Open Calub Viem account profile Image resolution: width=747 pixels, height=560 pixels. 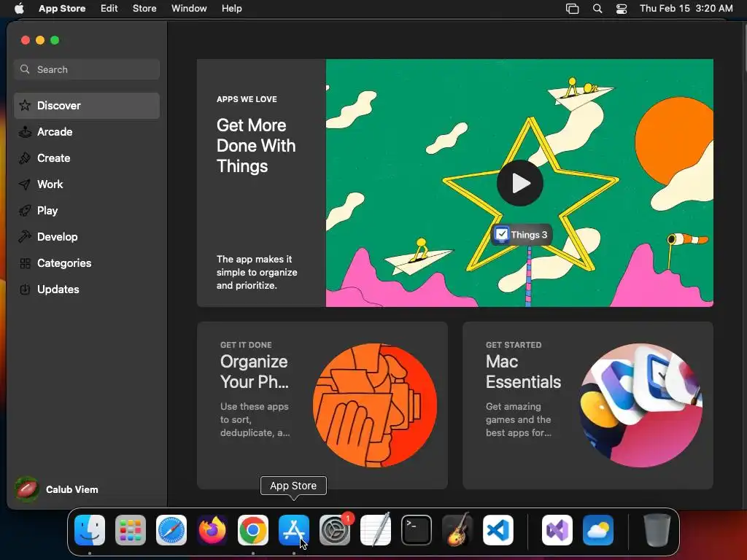point(56,489)
